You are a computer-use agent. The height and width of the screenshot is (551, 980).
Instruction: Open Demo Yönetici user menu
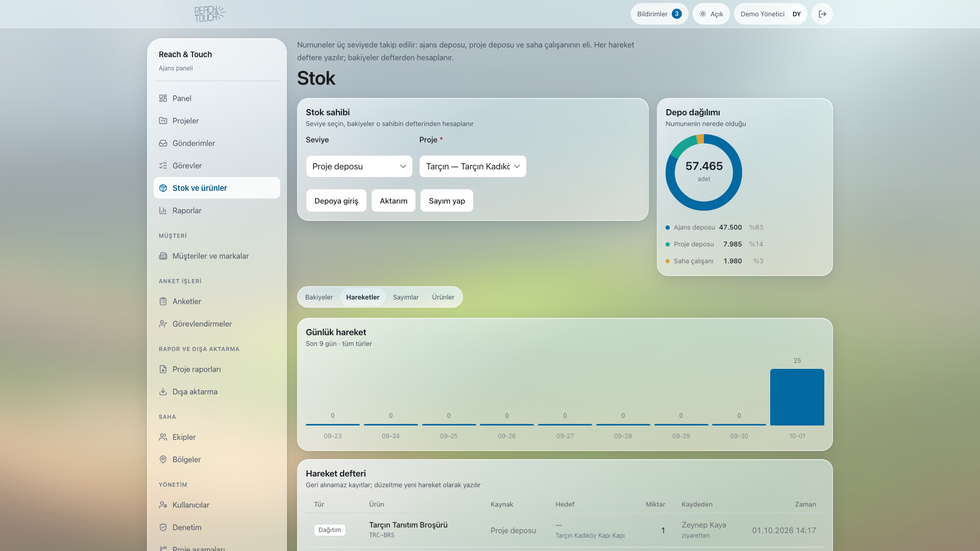[x=770, y=14]
